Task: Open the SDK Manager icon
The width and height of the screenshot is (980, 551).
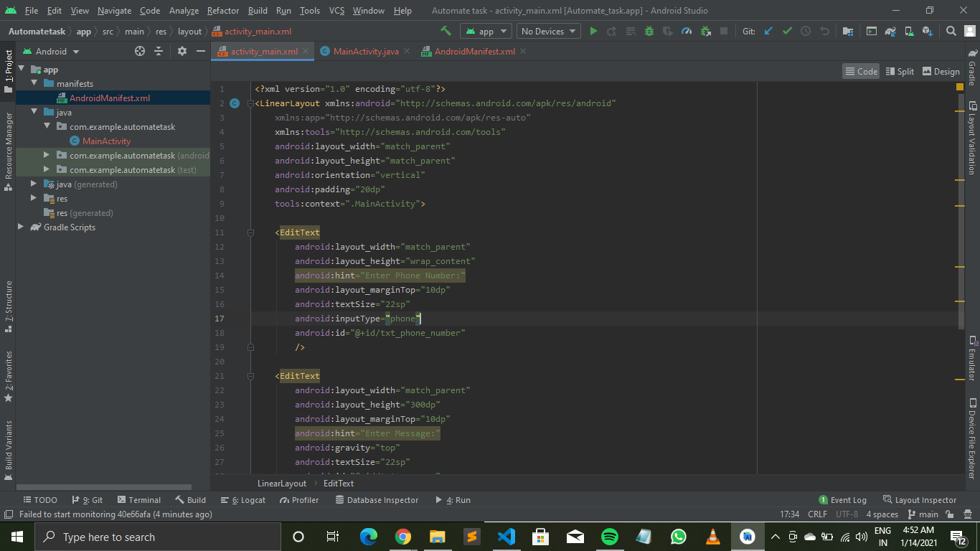Action: point(927,31)
